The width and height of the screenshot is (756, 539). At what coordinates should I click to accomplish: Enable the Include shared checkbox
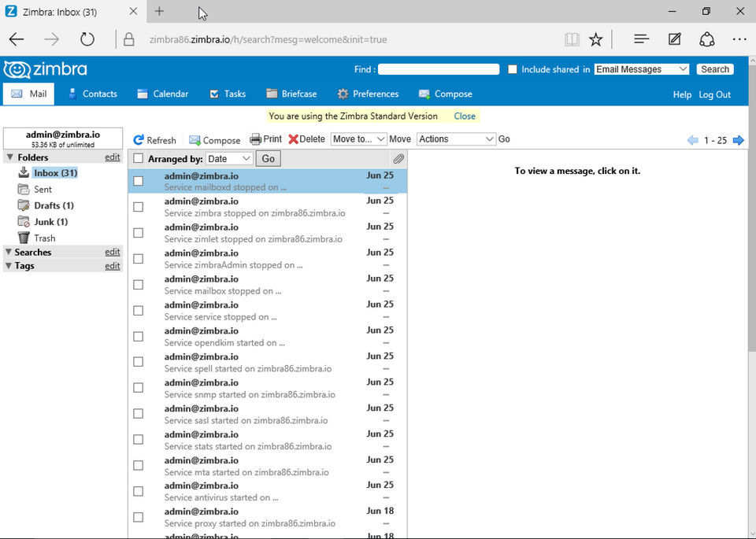[513, 69]
